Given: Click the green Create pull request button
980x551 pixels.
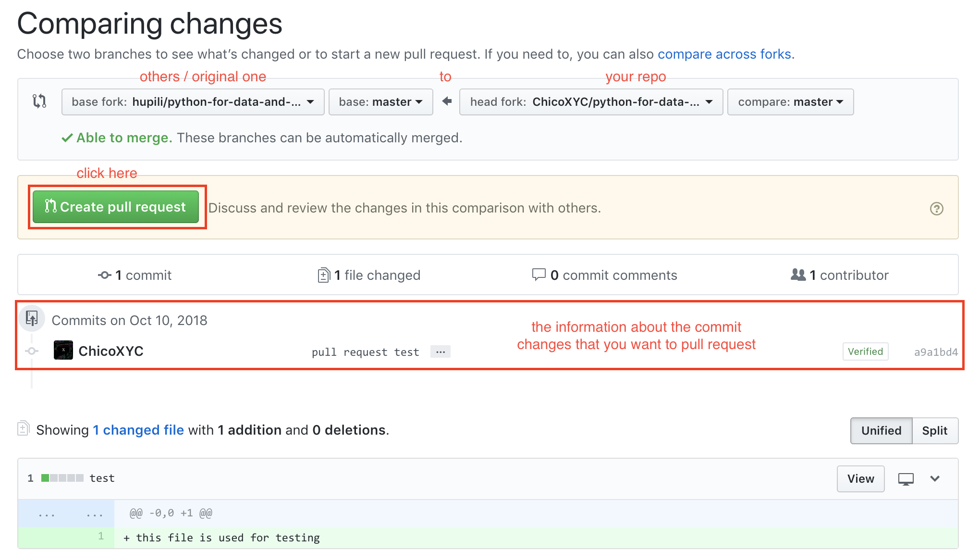Looking at the screenshot, I should [116, 207].
